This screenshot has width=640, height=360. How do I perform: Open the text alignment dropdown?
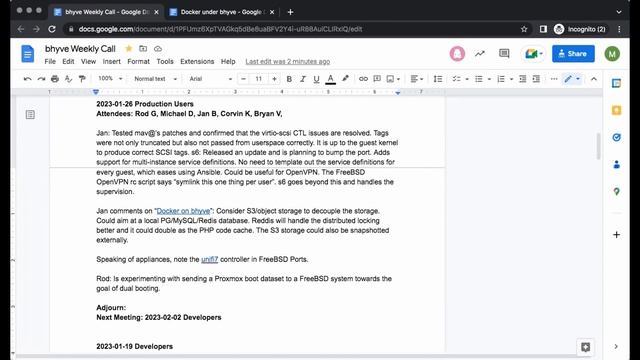coord(417,79)
